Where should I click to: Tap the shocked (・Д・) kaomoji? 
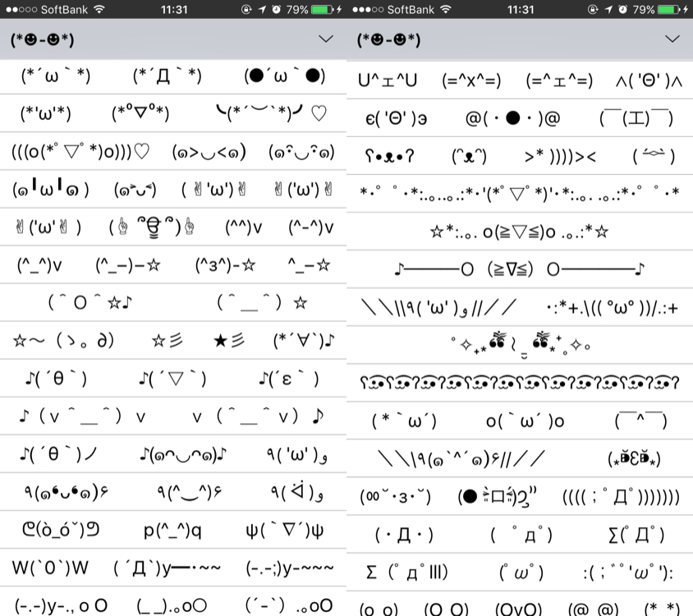click(x=402, y=535)
